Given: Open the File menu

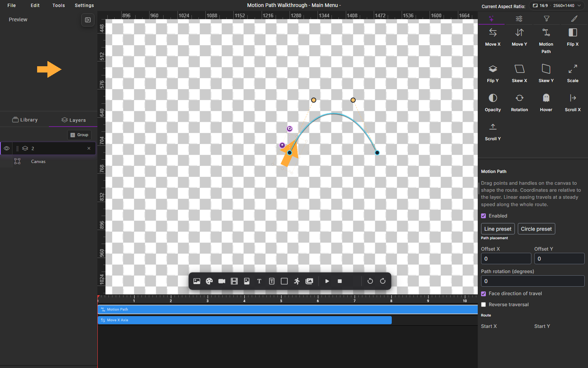Looking at the screenshot, I should point(12,6).
